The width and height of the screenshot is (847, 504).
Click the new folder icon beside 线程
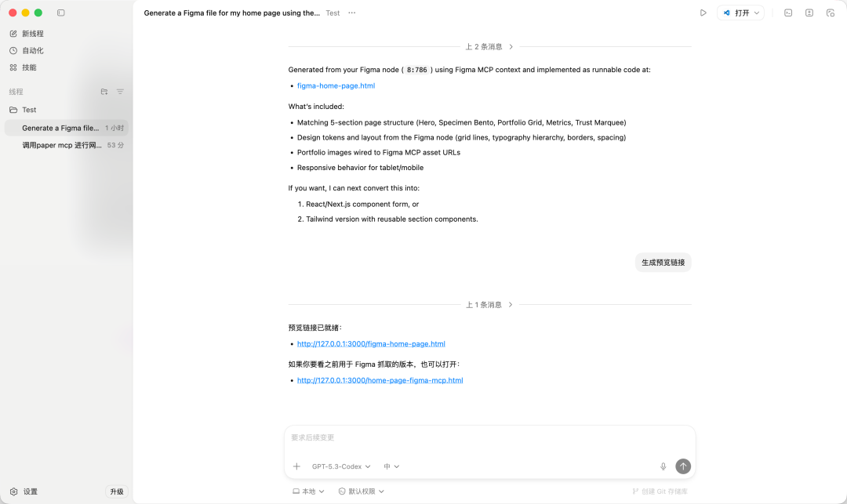pyautogui.click(x=104, y=92)
